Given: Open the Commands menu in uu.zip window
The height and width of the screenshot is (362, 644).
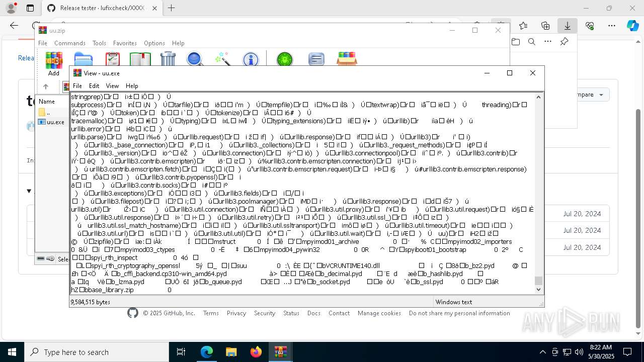Looking at the screenshot, I should pos(70,43).
